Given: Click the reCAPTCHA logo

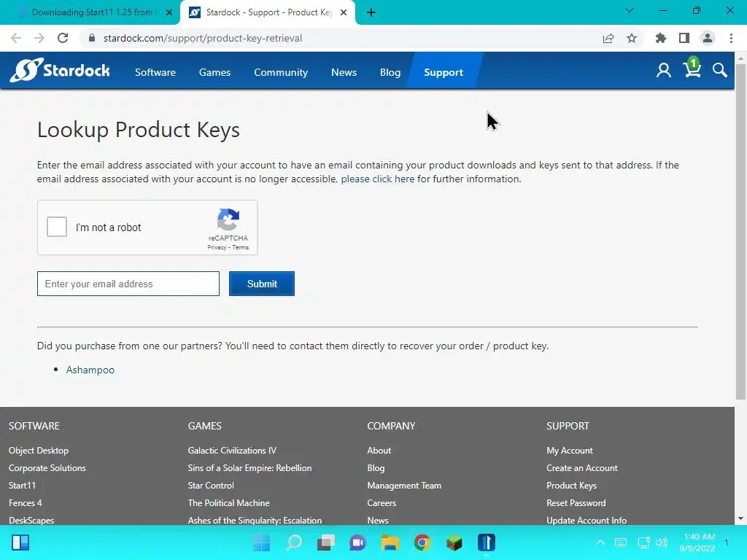Looking at the screenshot, I should tap(228, 219).
